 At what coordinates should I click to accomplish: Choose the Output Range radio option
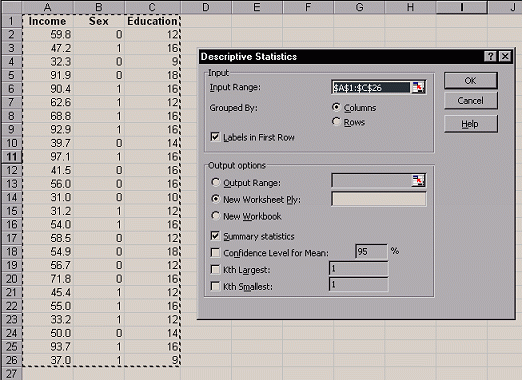coord(216,182)
